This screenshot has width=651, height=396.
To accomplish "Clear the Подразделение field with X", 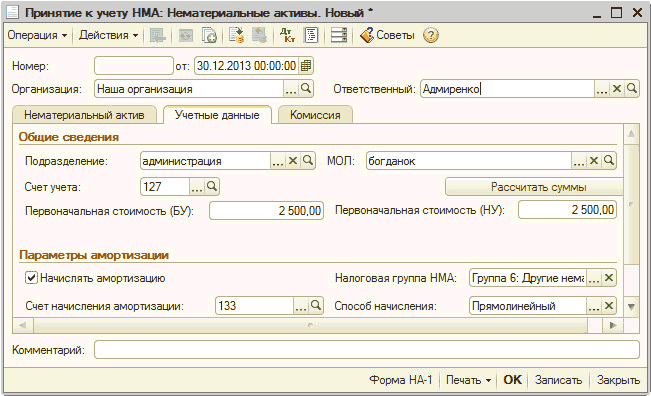I will click(x=293, y=161).
